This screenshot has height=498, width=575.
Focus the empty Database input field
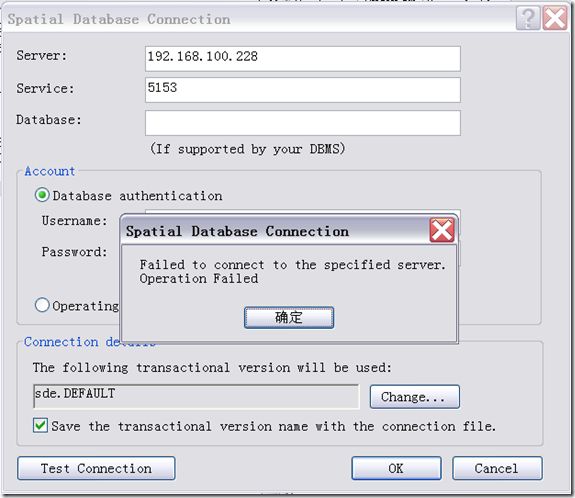click(303, 123)
